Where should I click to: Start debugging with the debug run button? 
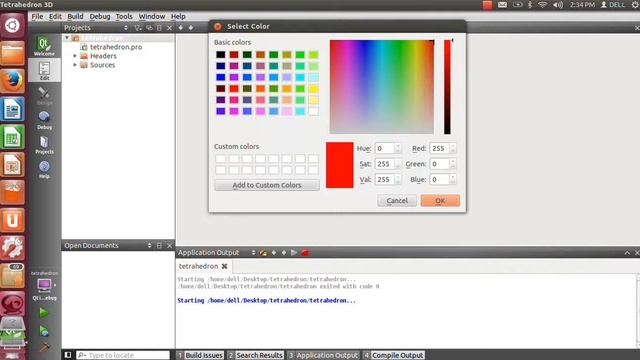pyautogui.click(x=44, y=331)
